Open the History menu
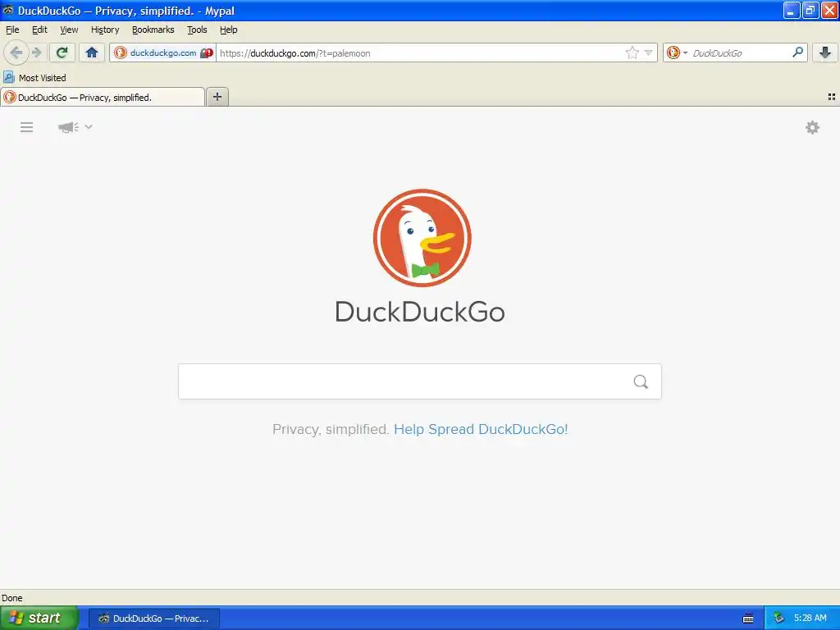The height and width of the screenshot is (630, 840). coord(105,30)
